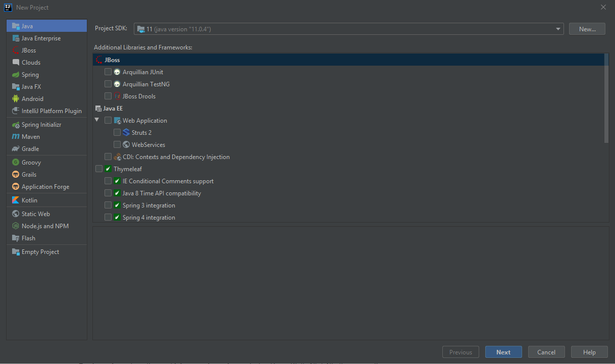Select the Java project type icon

pyautogui.click(x=16, y=26)
